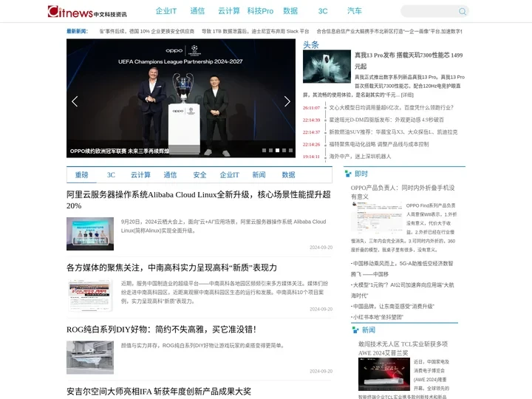Show next carousel slide arrow
The width and height of the screenshot is (532, 399).
click(287, 101)
